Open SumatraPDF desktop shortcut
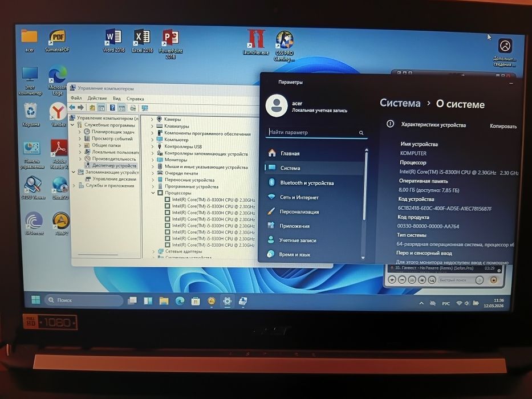Image resolution: width=532 pixels, height=399 pixels. [x=57, y=40]
